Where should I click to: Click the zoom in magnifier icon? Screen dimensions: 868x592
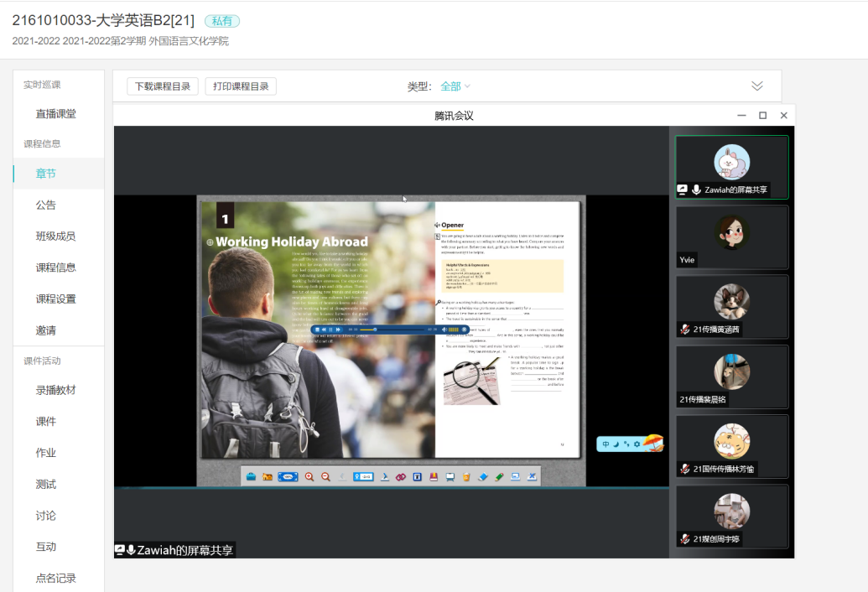click(x=309, y=476)
